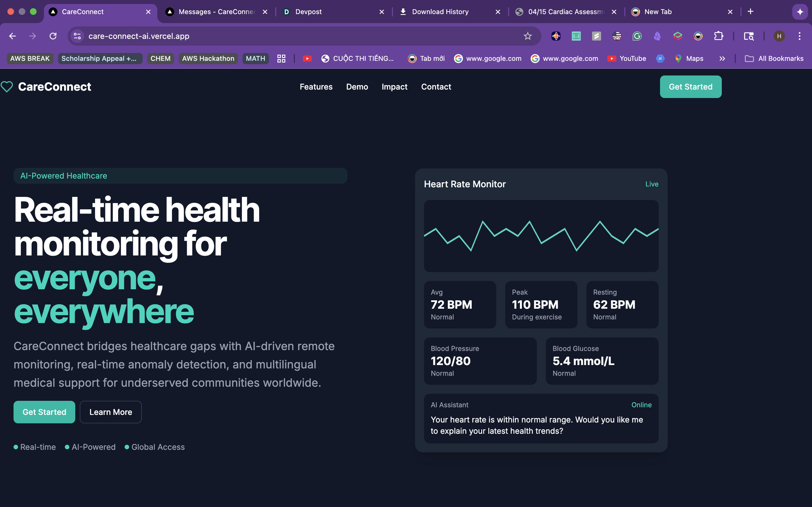812x507 pixels.
Task: Open the site information icon in the address bar
Action: pyautogui.click(x=77, y=36)
